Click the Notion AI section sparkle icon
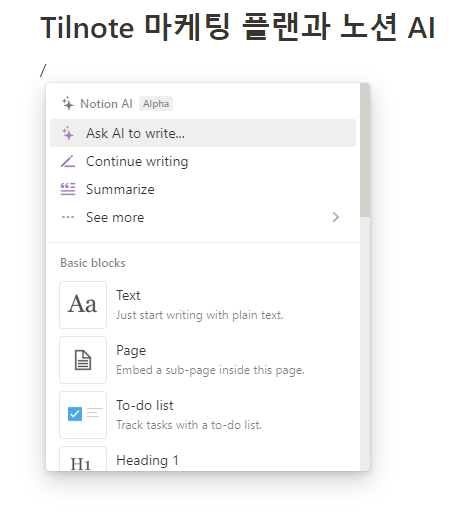 68,103
